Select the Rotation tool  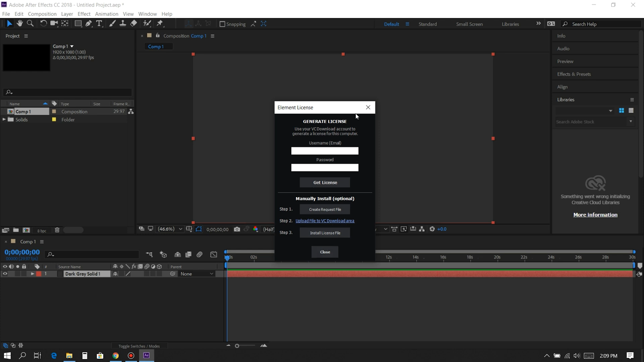[43, 24]
